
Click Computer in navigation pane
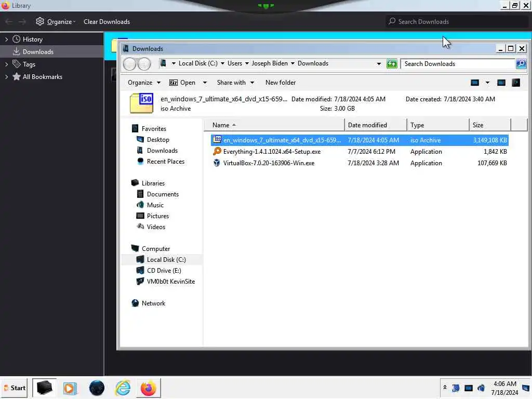point(156,249)
